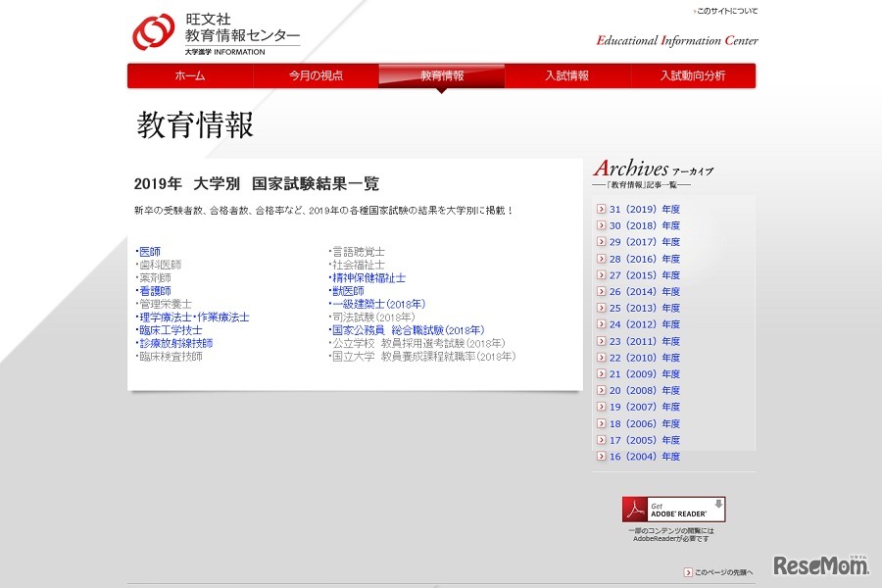The height and width of the screenshot is (588, 882).
Task: Click the arrow icon beside 16 (2004) 年度
Action: click(x=601, y=457)
